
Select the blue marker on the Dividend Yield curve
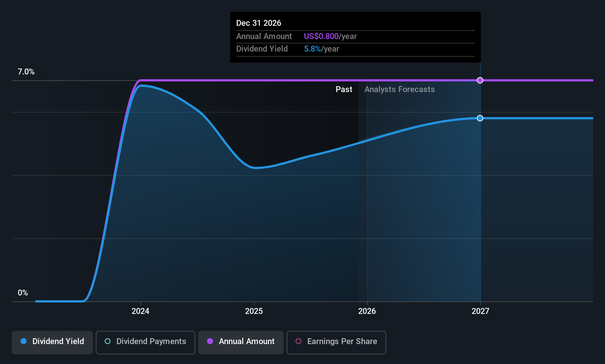pyautogui.click(x=480, y=118)
